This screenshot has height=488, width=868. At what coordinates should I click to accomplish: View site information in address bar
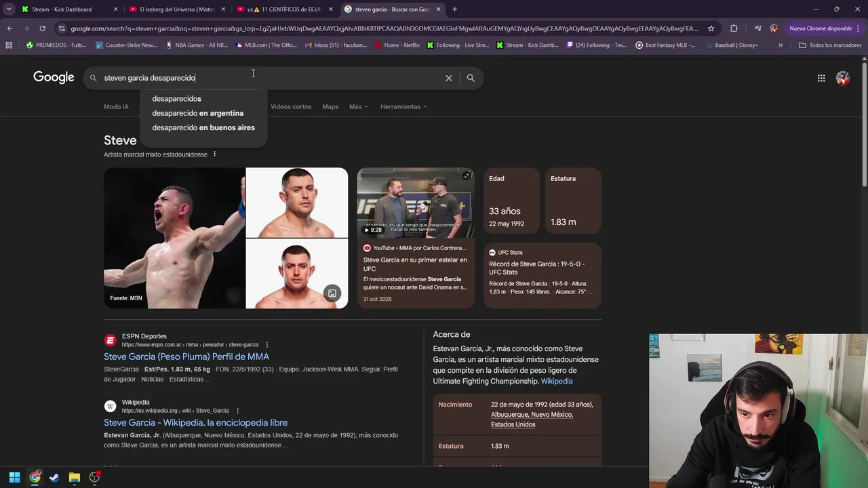click(x=62, y=28)
